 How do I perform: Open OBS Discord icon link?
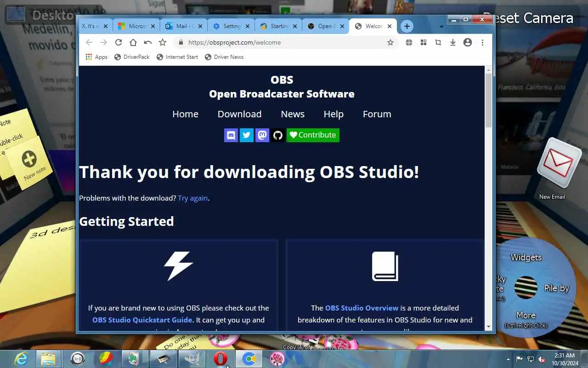tap(231, 135)
